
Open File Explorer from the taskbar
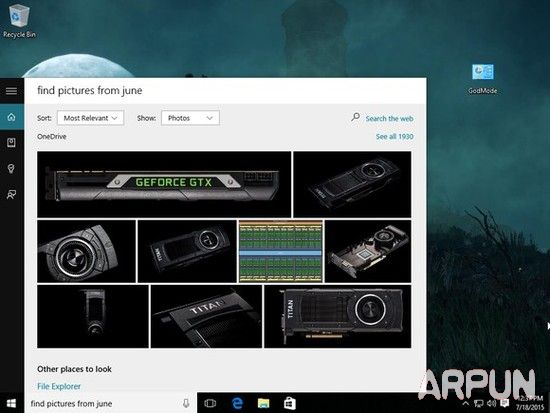[263, 403]
